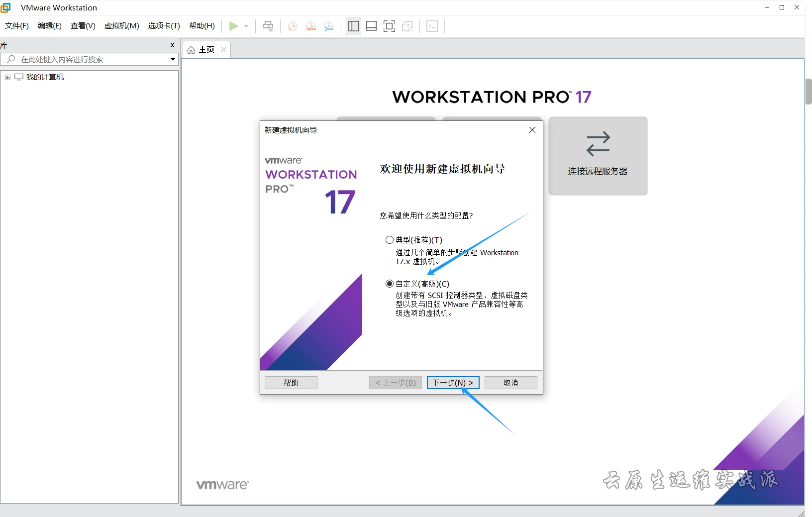Viewport: 812px width, 517px height.
Task: Click the search magnifier icon in library
Action: [11, 59]
